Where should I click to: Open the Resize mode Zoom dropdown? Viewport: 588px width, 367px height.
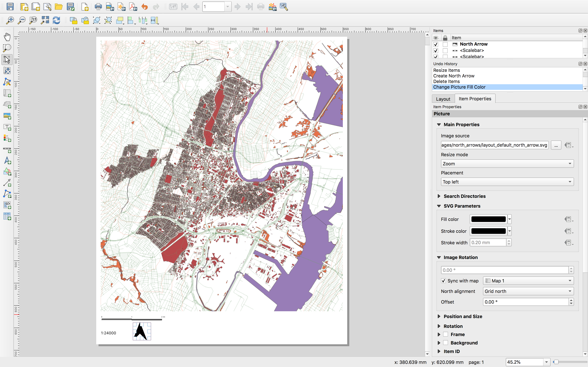coord(507,164)
